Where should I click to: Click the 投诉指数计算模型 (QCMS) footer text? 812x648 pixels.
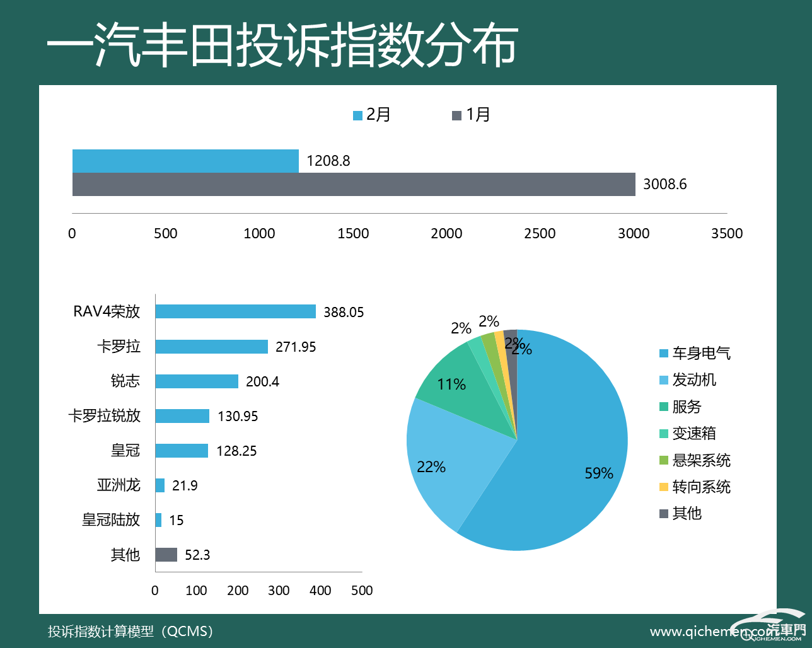(x=130, y=631)
